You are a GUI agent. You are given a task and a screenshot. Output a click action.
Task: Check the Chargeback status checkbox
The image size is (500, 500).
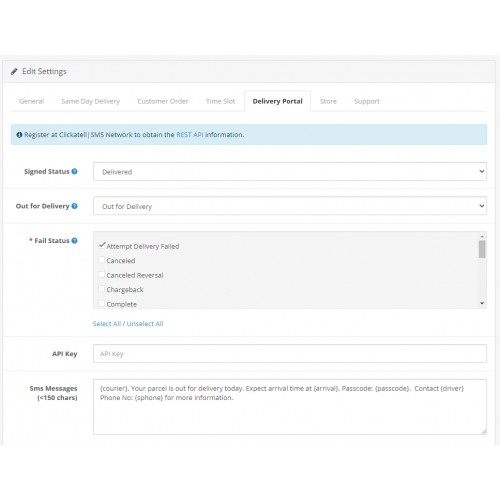(102, 289)
